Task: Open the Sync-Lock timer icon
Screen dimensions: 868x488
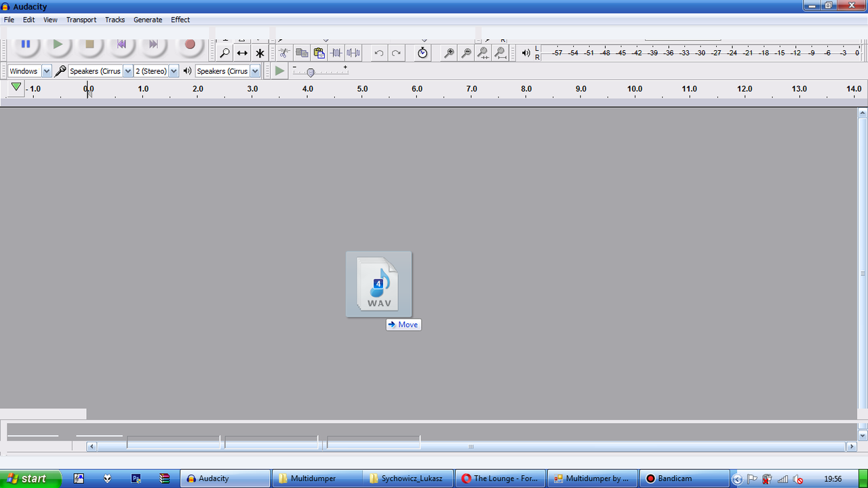Action: 422,53
